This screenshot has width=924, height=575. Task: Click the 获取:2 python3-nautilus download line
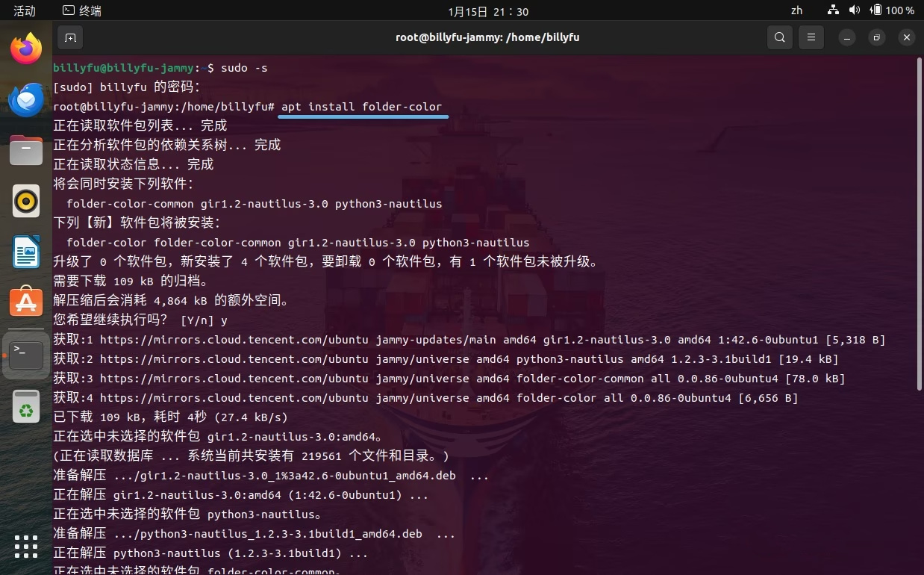(x=446, y=358)
